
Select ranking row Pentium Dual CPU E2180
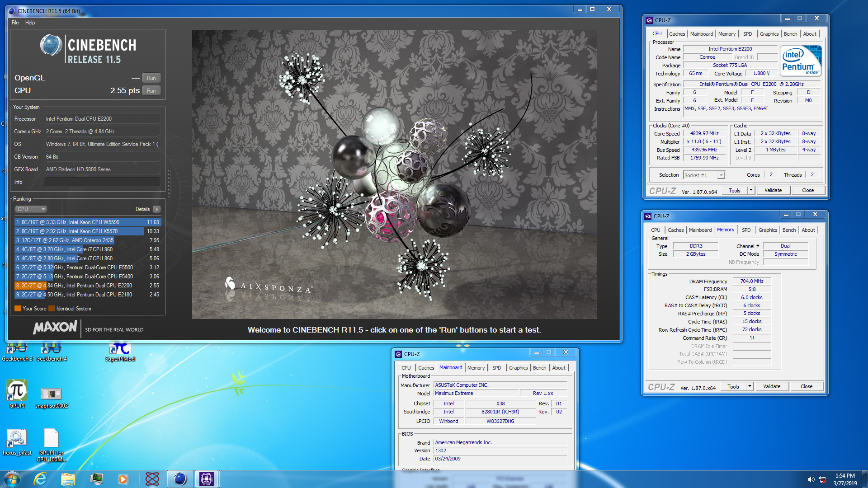coord(88,295)
